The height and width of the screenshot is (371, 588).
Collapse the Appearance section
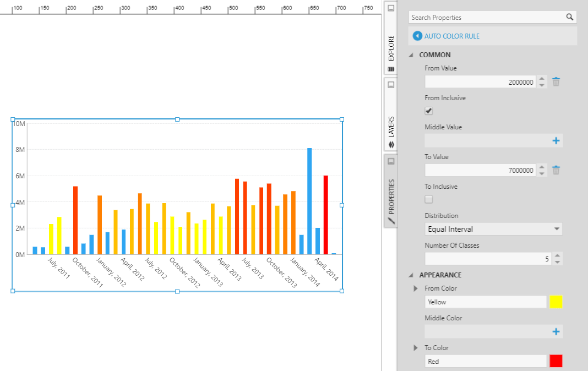point(411,275)
